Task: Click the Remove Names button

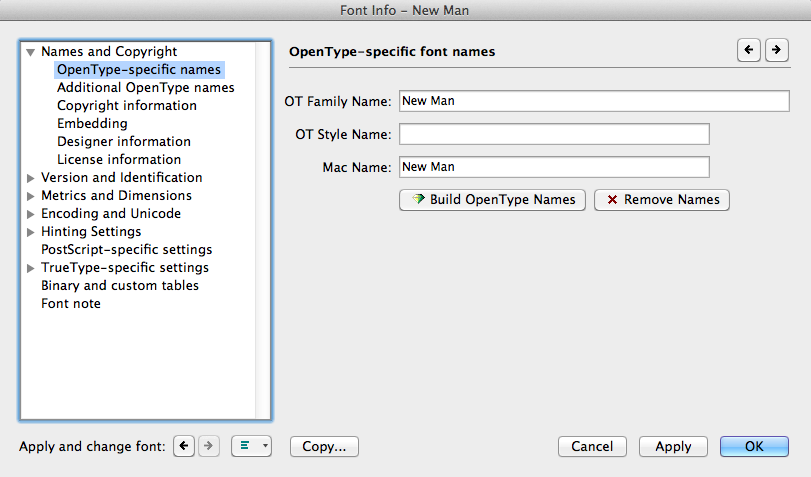Action: 662,200
